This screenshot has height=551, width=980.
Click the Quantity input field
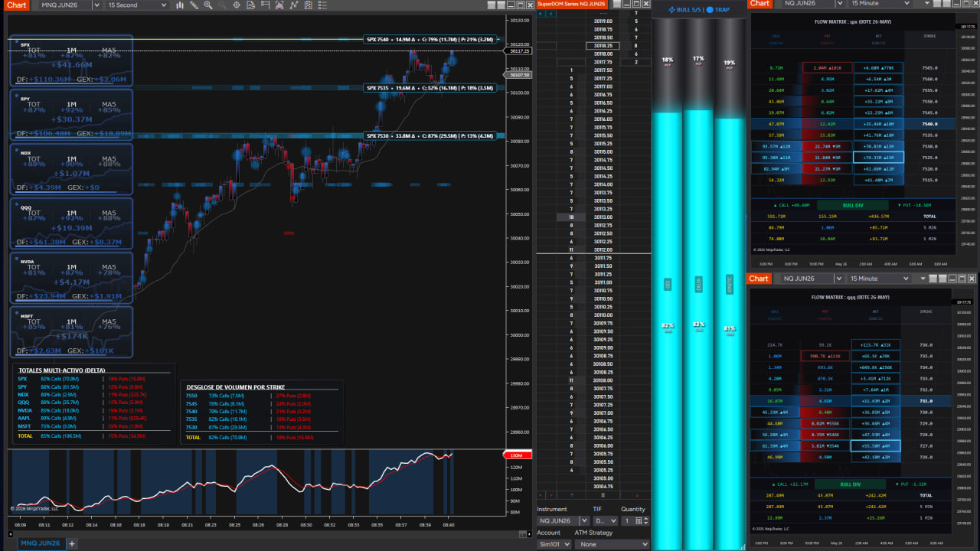pyautogui.click(x=627, y=521)
